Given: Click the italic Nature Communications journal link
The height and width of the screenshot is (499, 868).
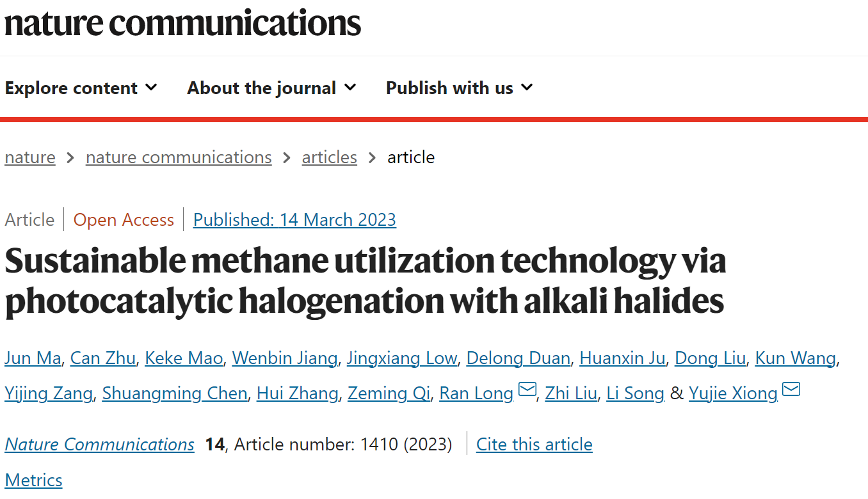Looking at the screenshot, I should [99, 445].
